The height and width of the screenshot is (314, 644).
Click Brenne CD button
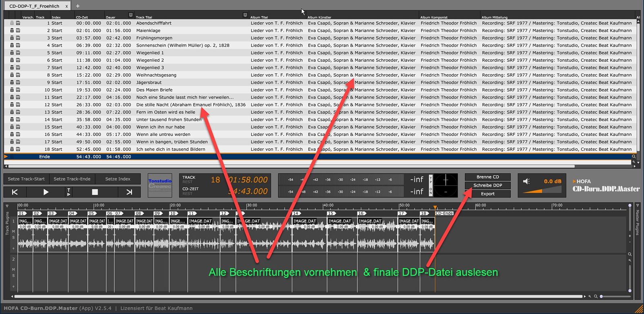coord(487,177)
